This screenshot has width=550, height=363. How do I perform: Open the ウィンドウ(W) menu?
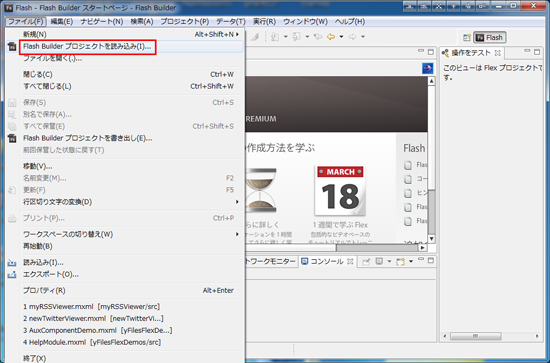coord(305,21)
